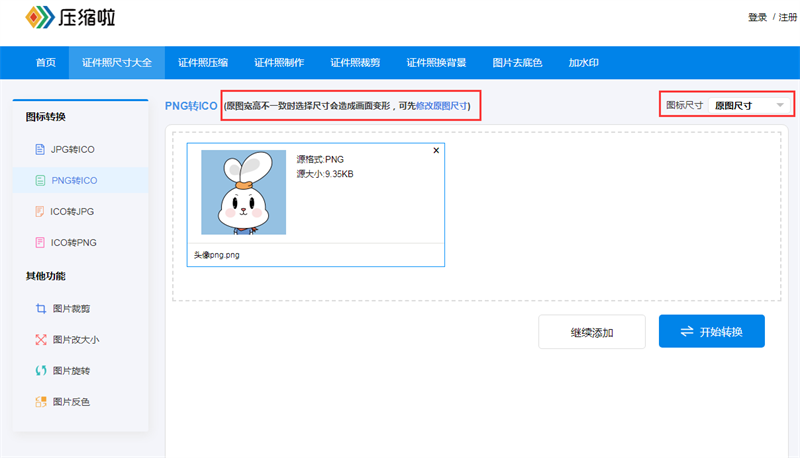Click the 修改原图尺寸 link
800x458 pixels.
point(442,106)
